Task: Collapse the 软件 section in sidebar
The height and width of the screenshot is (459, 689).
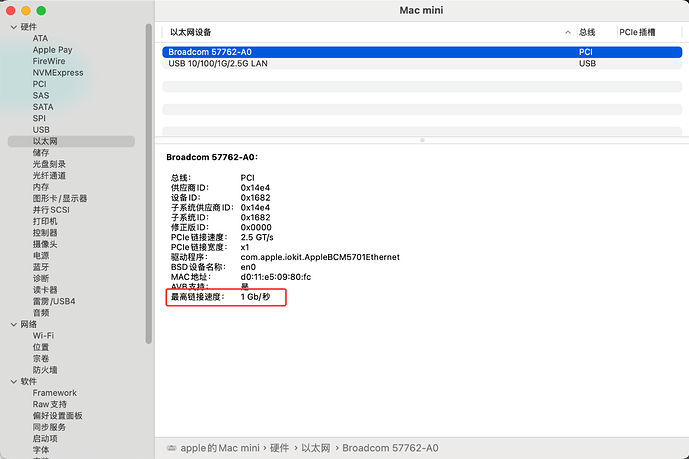Action: 13,381
